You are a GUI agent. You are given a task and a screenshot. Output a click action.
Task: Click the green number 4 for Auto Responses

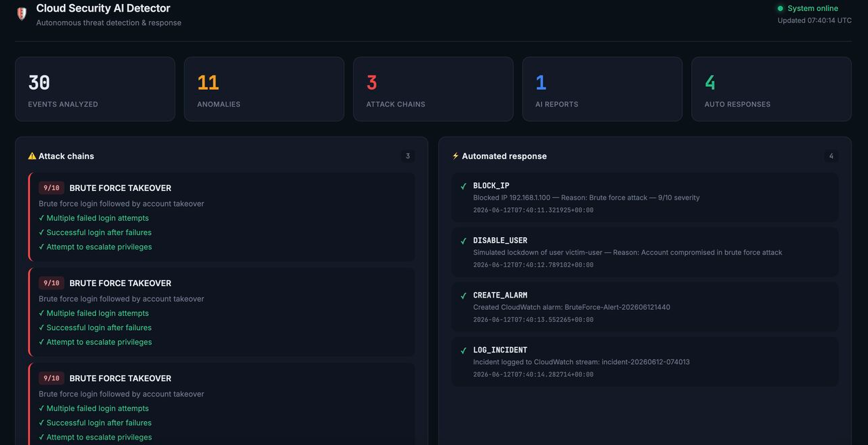710,83
